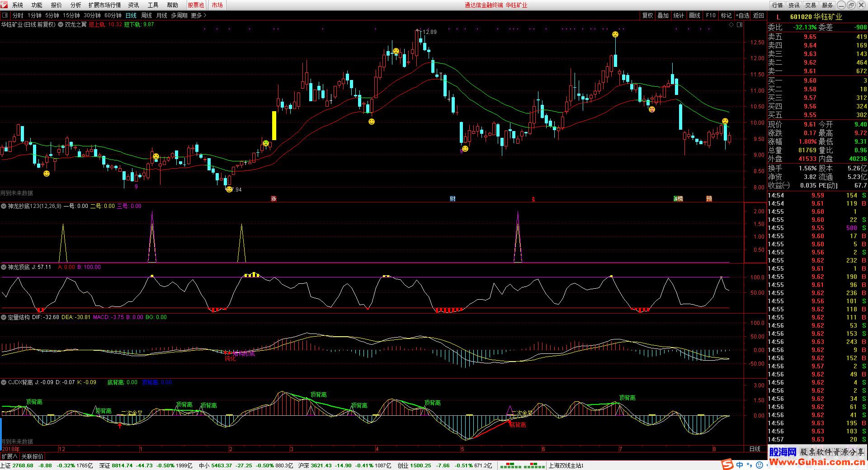
Task: Click the yellow highlighted candlestick bar
Action: tap(274, 125)
